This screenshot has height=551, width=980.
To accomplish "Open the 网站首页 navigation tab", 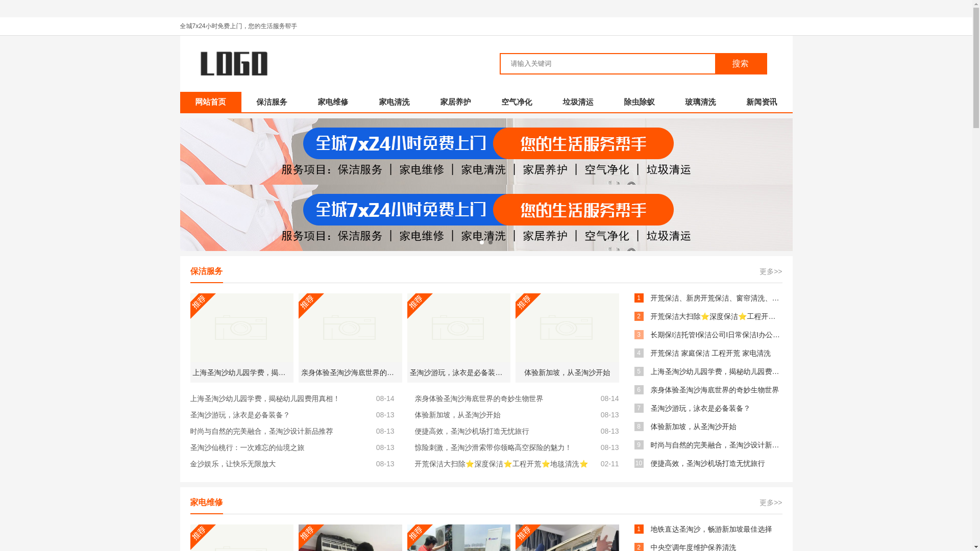I will tap(210, 102).
